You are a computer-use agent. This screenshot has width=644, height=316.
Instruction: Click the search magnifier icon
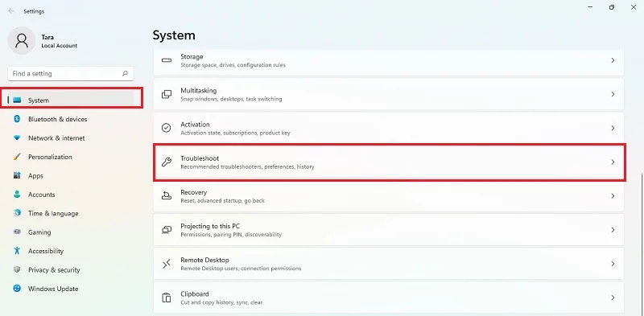tap(125, 74)
